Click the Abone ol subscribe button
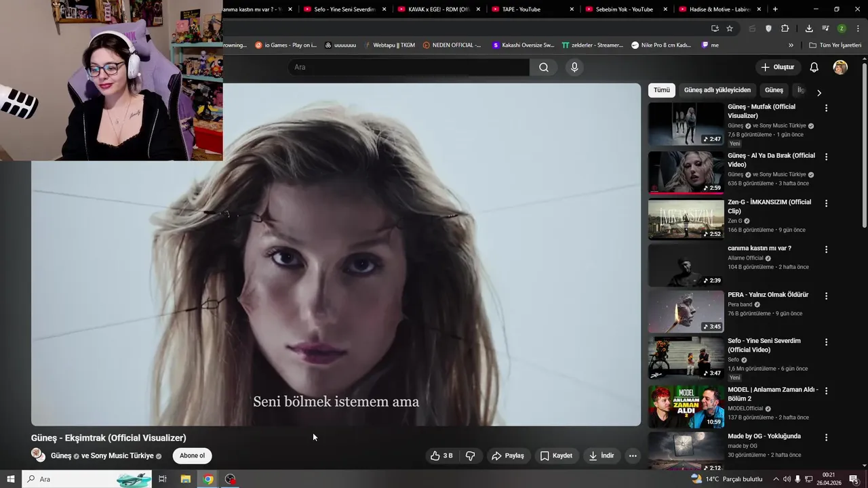The image size is (868, 488). [x=192, y=455]
